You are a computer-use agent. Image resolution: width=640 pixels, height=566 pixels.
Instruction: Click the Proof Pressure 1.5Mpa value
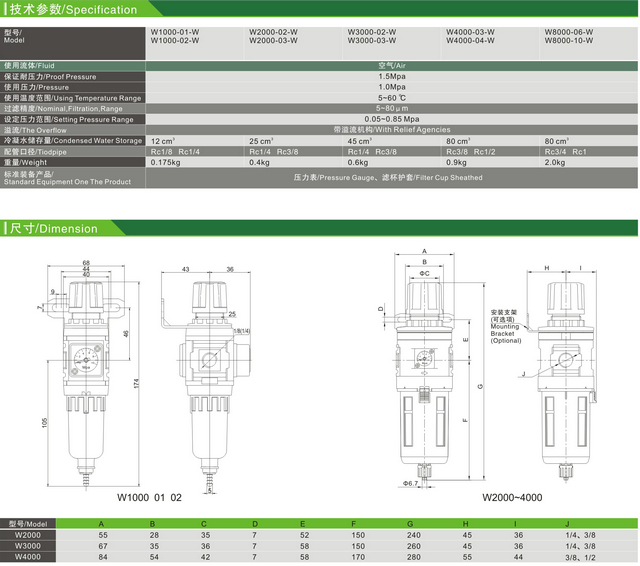(392, 76)
